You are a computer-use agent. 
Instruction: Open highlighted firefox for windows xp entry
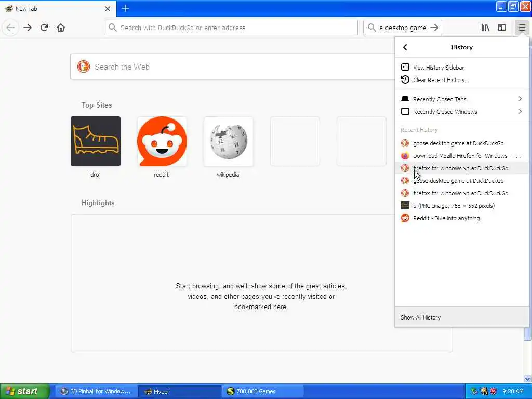coord(462,168)
